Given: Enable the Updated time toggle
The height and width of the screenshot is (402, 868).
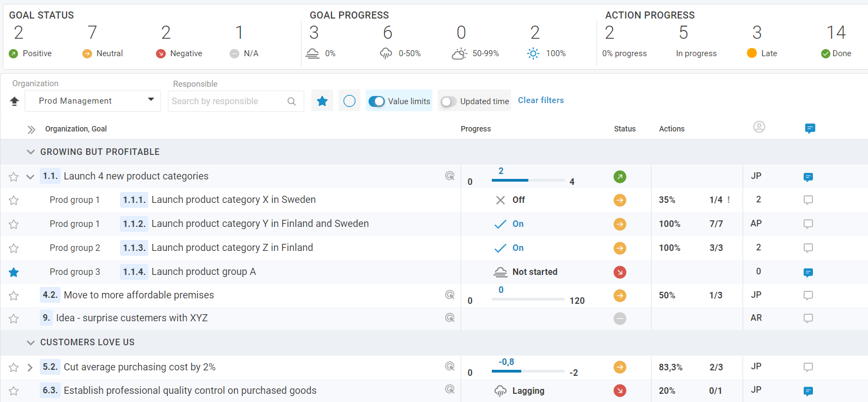Looking at the screenshot, I should (449, 101).
